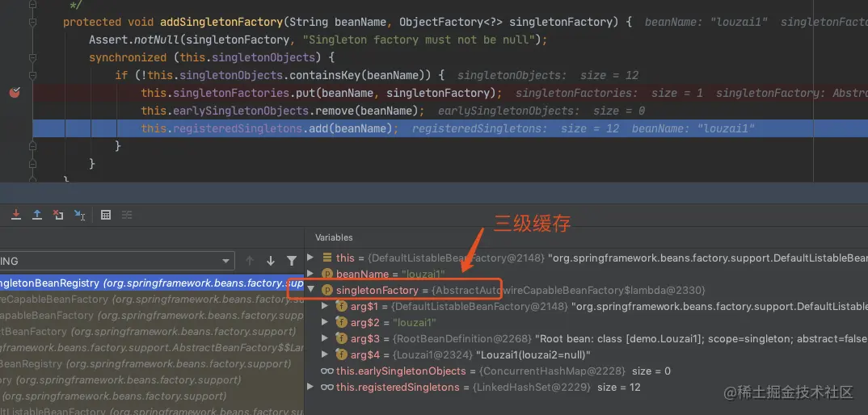Image resolution: width=868 pixels, height=415 pixels.
Task: Expand the 'this' variable node
Action: 310,258
